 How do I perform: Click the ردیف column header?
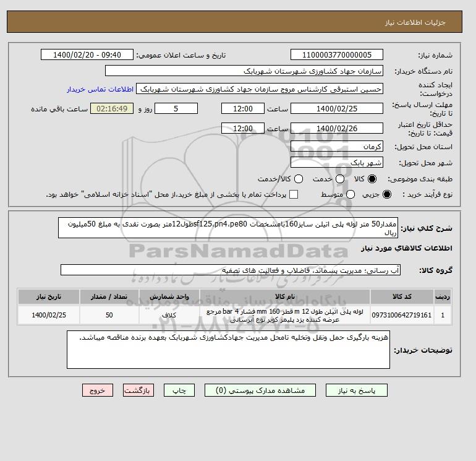443,296
